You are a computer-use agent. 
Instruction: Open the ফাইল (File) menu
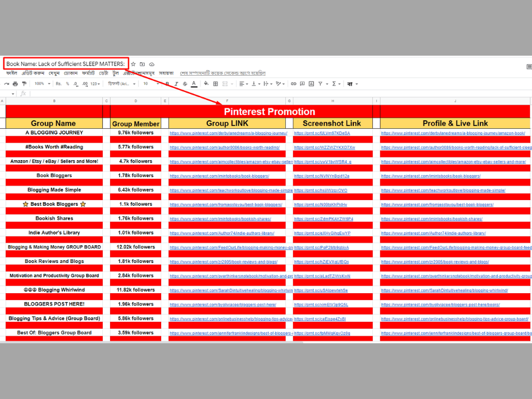[x=12, y=73]
